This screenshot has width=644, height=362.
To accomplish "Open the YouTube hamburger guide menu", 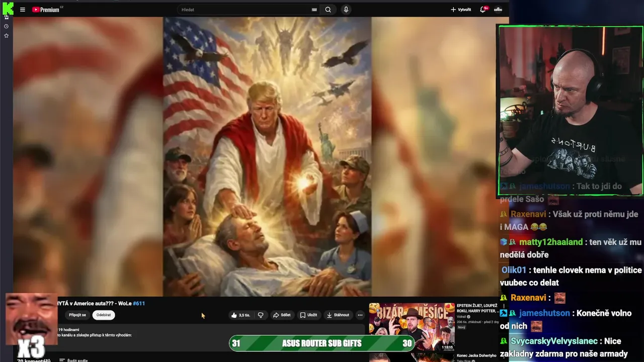I will (22, 10).
